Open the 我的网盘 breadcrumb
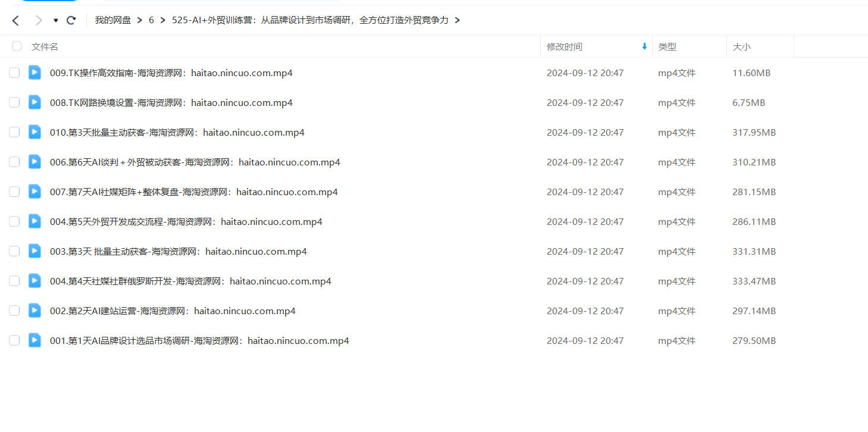 [x=113, y=20]
